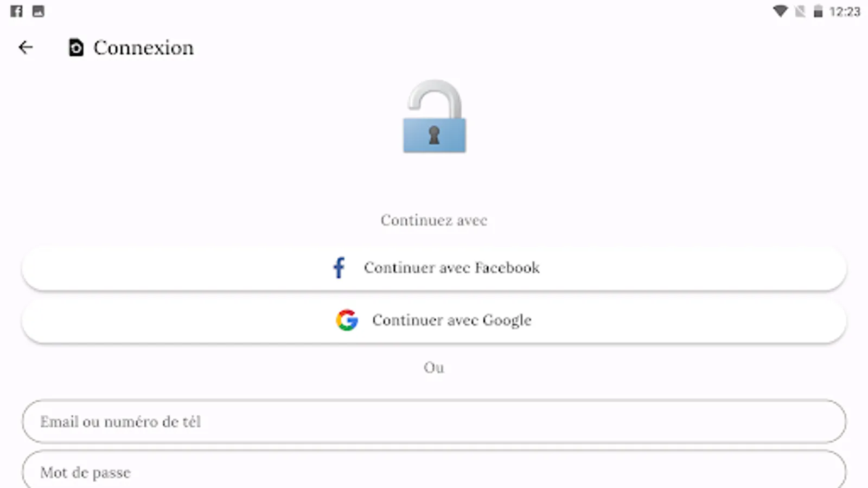
Task: Click the app logo beside Connexion
Action: tap(76, 48)
